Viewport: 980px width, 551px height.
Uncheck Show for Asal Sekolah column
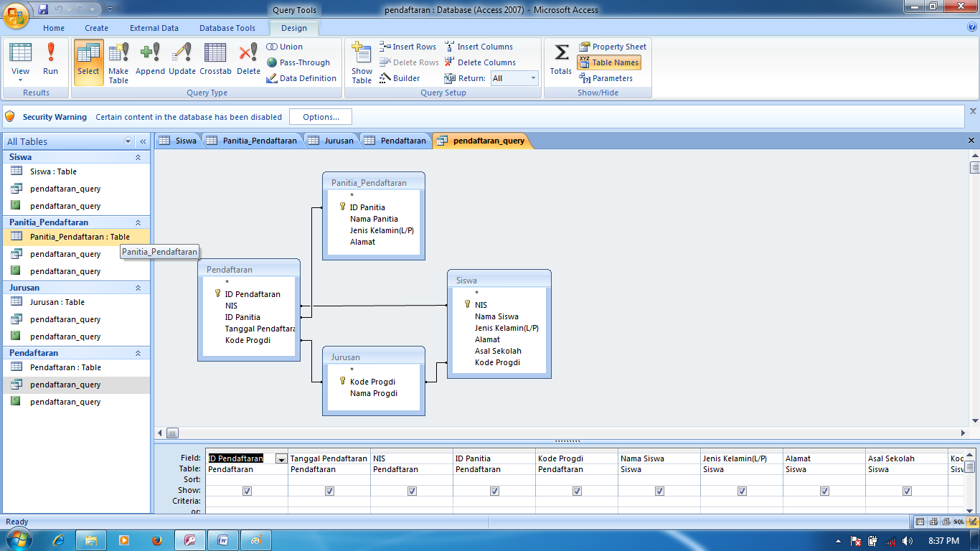[907, 491]
